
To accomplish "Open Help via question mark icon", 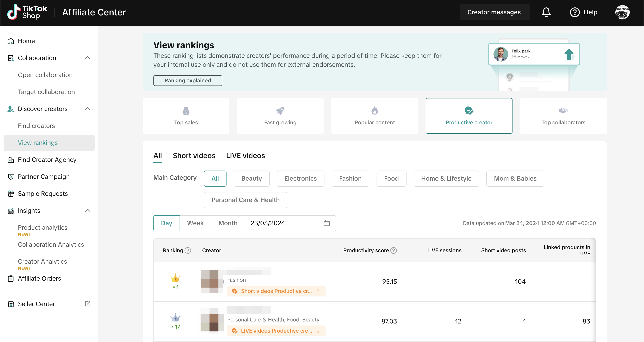I will [x=574, y=12].
